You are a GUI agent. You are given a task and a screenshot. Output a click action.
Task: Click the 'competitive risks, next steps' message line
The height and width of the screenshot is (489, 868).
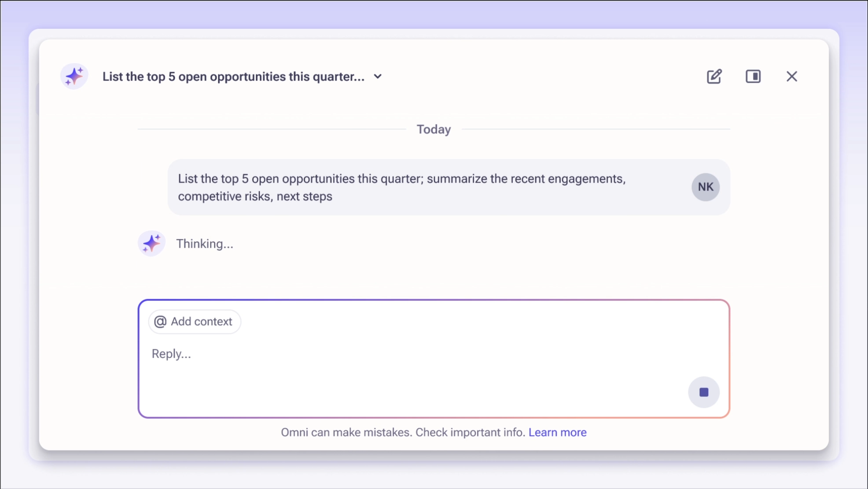(x=255, y=196)
